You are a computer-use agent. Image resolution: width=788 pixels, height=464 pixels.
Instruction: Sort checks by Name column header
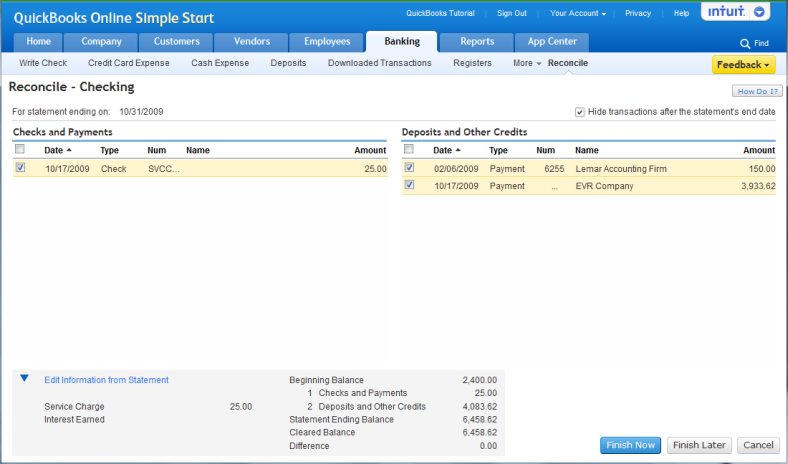[198, 150]
